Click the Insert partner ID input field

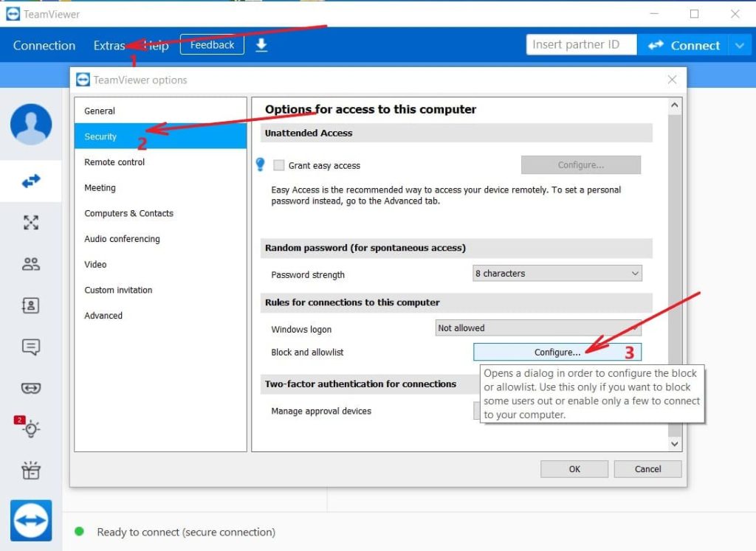[581, 44]
